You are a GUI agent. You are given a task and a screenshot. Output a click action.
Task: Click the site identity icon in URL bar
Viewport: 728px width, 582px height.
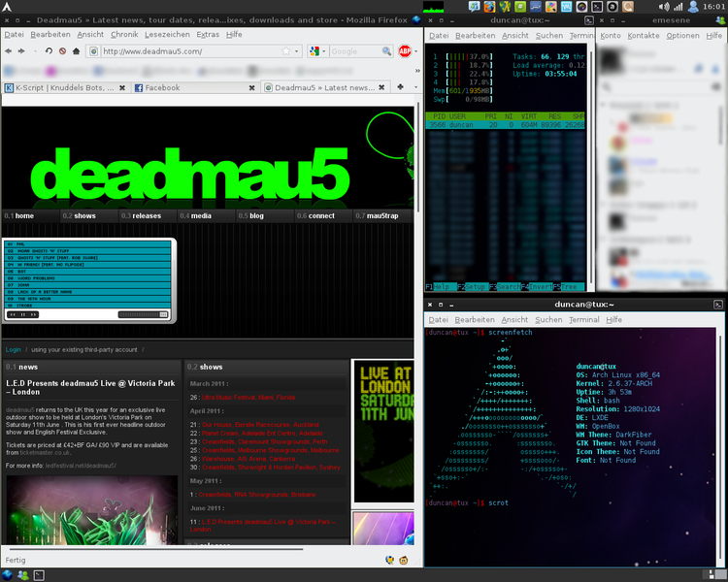94,51
